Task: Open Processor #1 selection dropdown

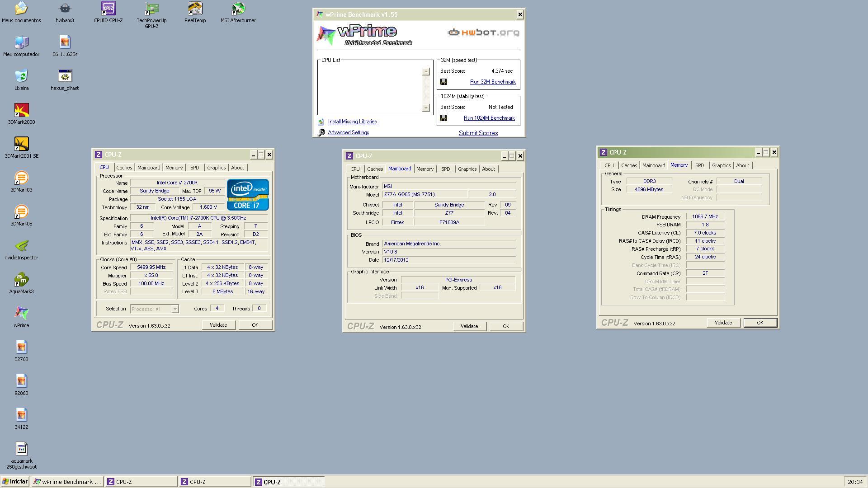Action: pos(155,309)
